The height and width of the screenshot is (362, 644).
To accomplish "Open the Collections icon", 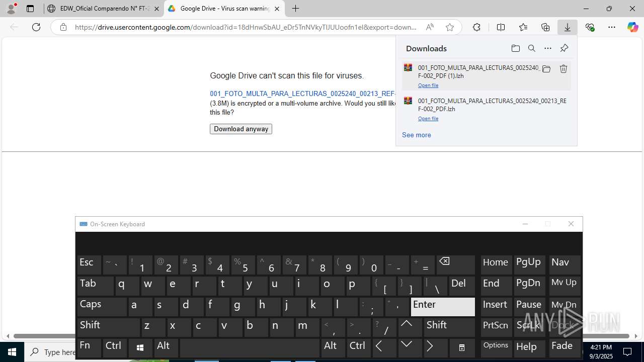I will click(545, 27).
